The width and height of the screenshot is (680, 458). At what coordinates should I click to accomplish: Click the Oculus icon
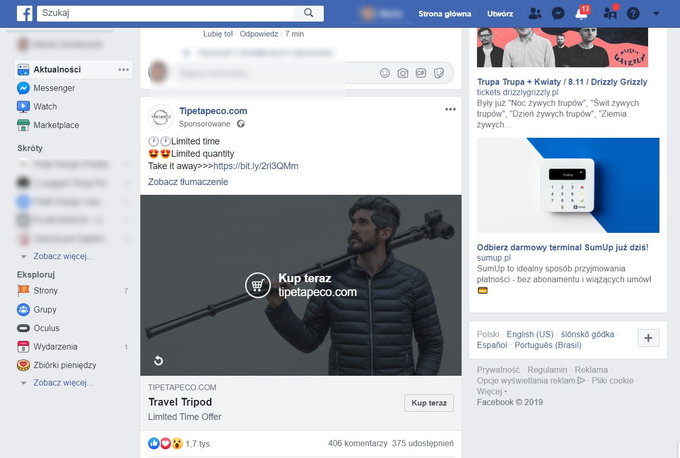click(23, 328)
